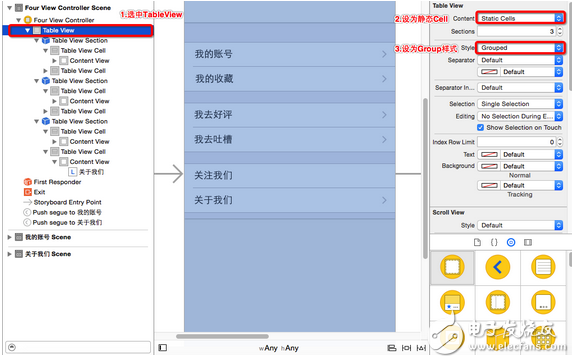Screen dimensions: 575x363
Task: Click the 我的账号 table cell
Action: click(x=290, y=54)
